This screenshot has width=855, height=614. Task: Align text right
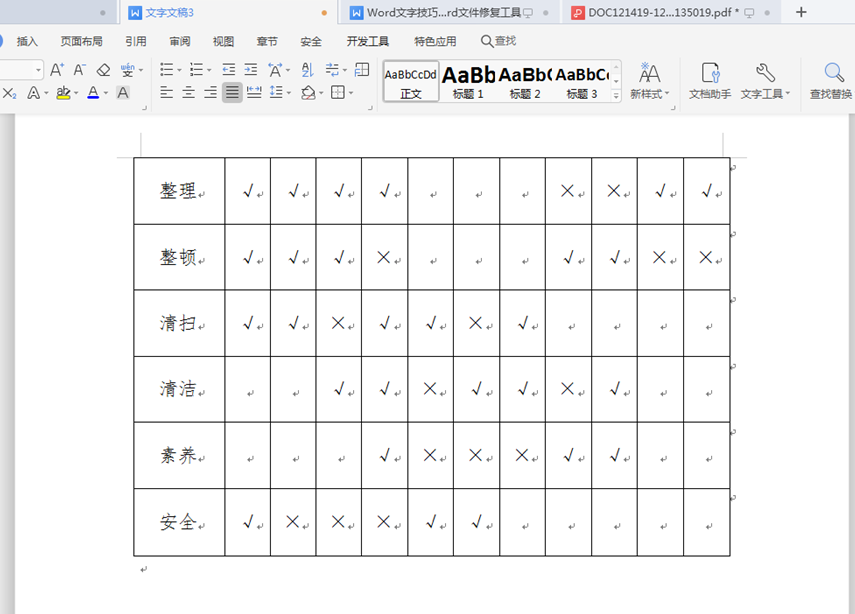[x=210, y=93]
